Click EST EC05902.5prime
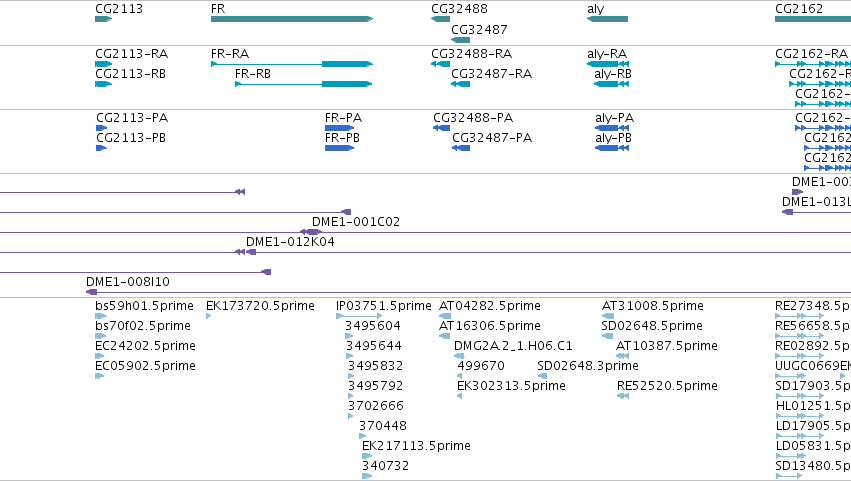This screenshot has height=481, width=851. click(99, 376)
